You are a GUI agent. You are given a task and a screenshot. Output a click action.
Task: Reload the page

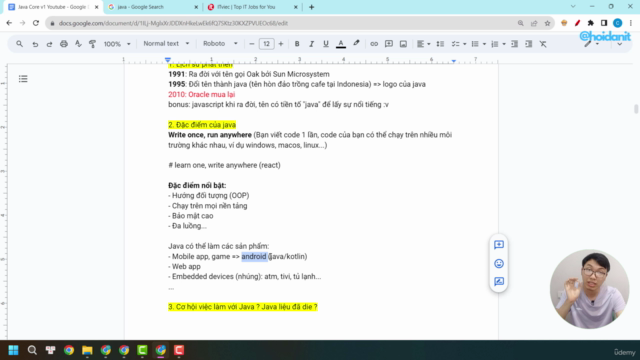(36, 23)
